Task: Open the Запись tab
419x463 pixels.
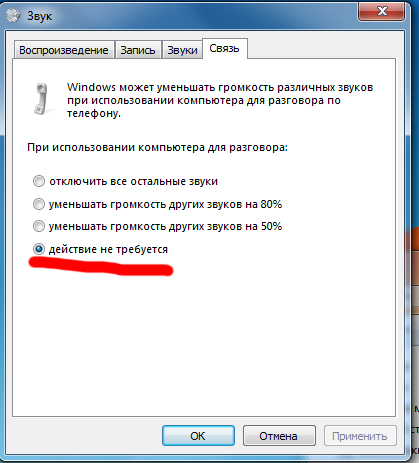Action: point(138,50)
